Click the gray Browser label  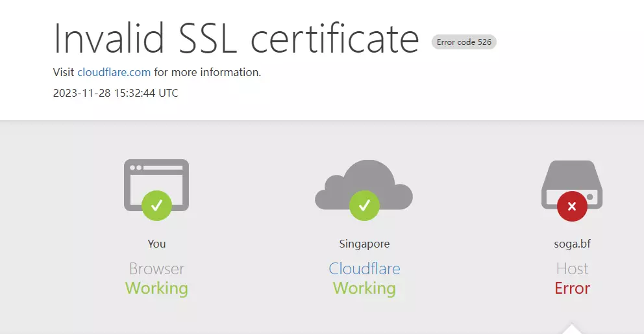point(156,268)
